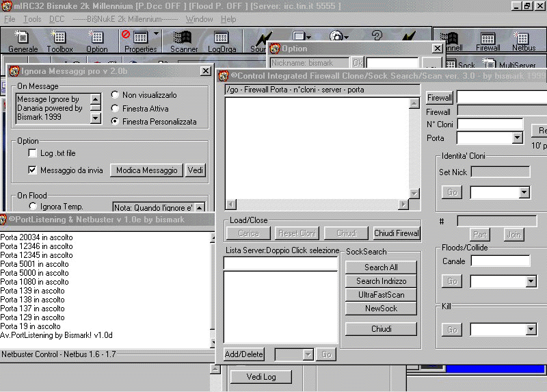Viewport: 547px width, 392px height.
Task: Click the Search All button
Action: [381, 267]
